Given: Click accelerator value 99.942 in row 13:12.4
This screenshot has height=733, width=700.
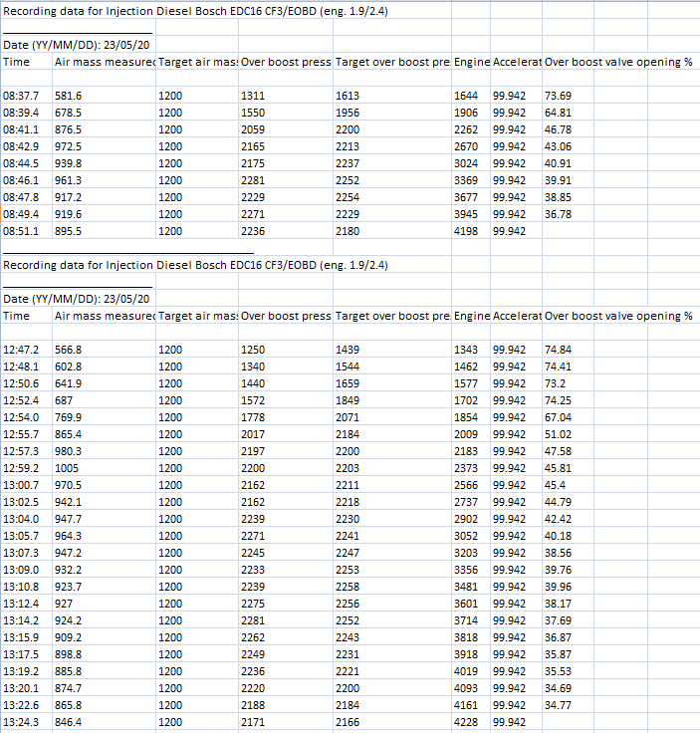Looking at the screenshot, I should point(509,604).
